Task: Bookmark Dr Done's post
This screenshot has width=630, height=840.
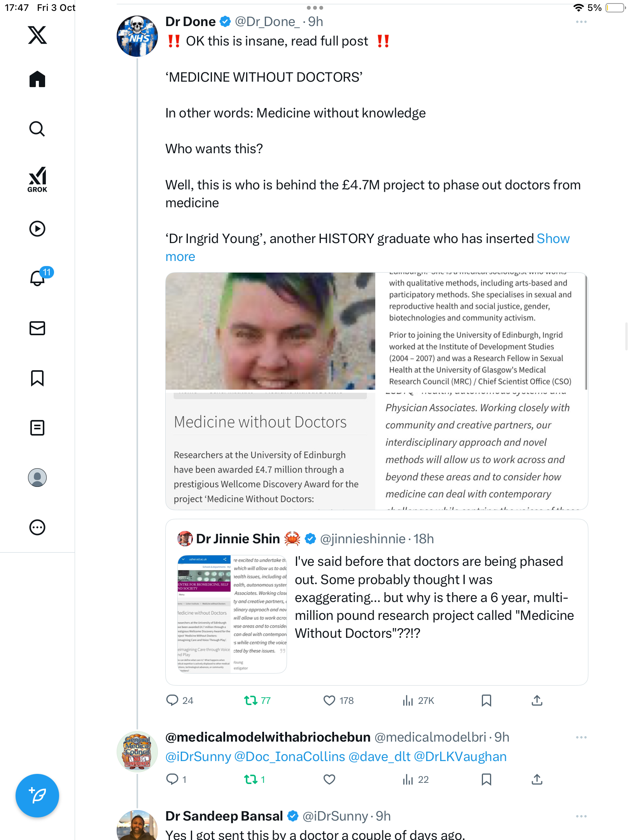Action: [486, 700]
